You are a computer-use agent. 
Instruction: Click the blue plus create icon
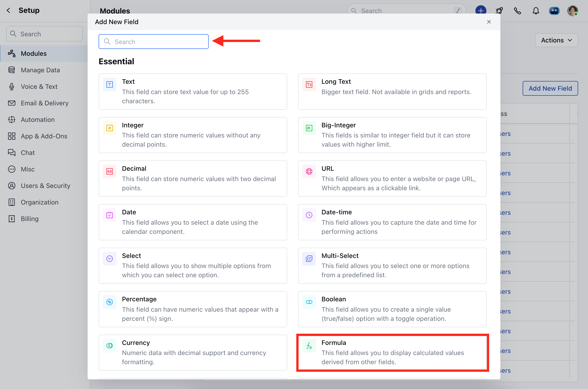(x=481, y=11)
